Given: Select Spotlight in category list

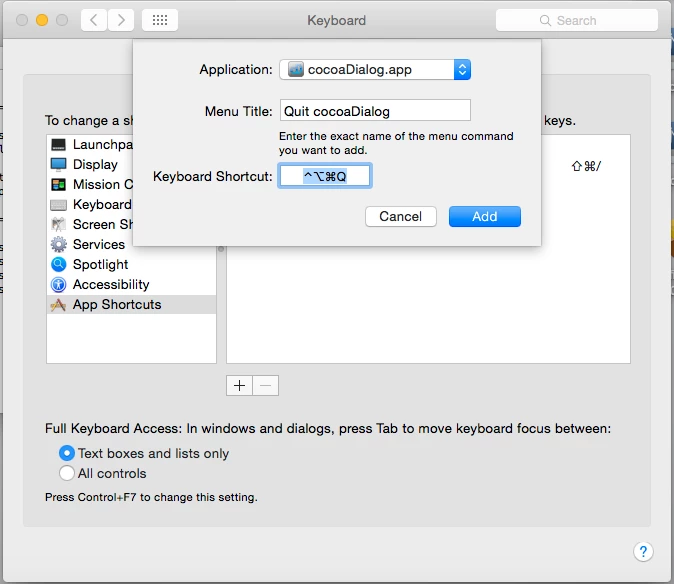Looking at the screenshot, I should (101, 264).
